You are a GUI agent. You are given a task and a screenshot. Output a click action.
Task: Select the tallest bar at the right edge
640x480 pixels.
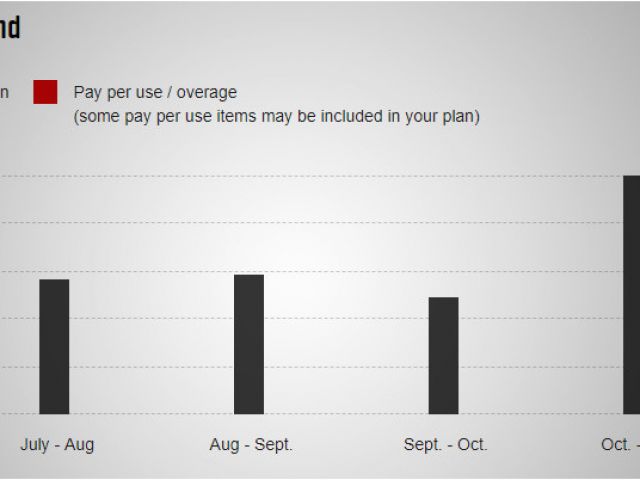632,295
